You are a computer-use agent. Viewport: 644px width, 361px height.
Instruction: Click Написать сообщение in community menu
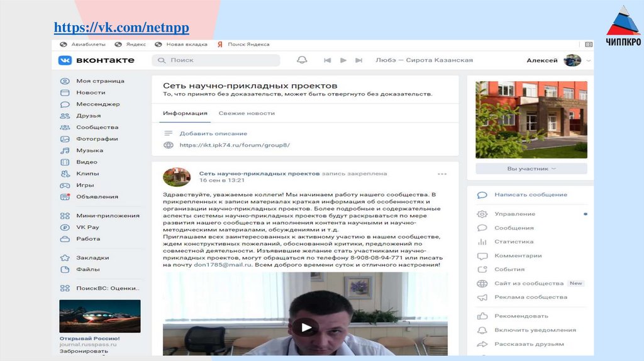[x=531, y=195]
